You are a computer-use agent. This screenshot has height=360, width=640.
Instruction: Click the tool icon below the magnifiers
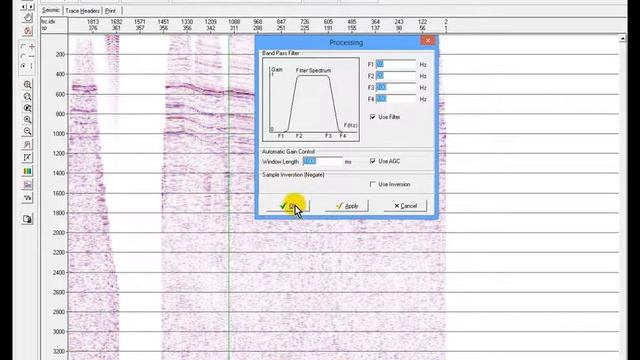[x=27, y=144]
